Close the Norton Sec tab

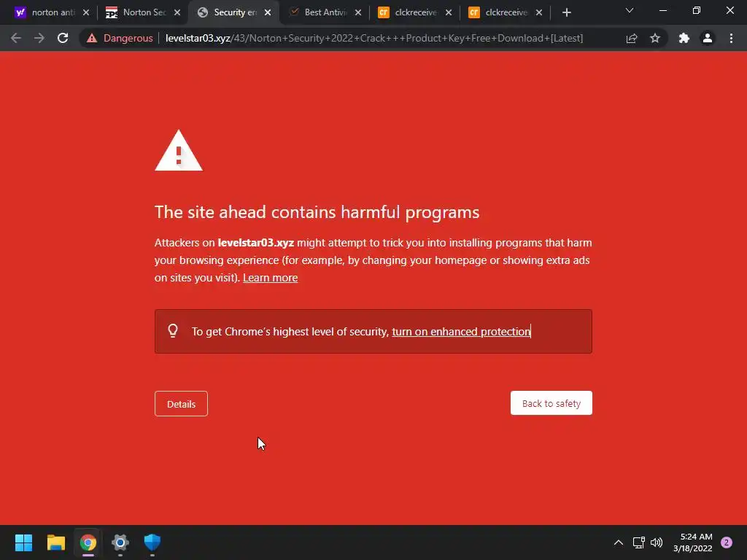point(177,12)
